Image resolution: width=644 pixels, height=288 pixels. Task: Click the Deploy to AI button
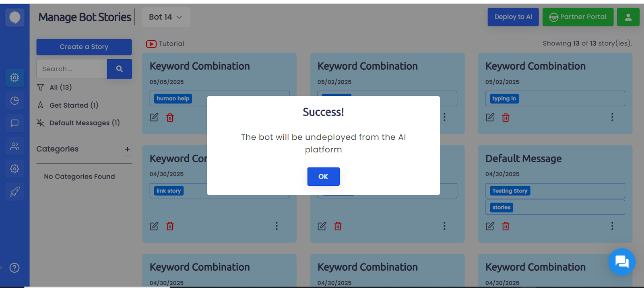click(x=513, y=17)
